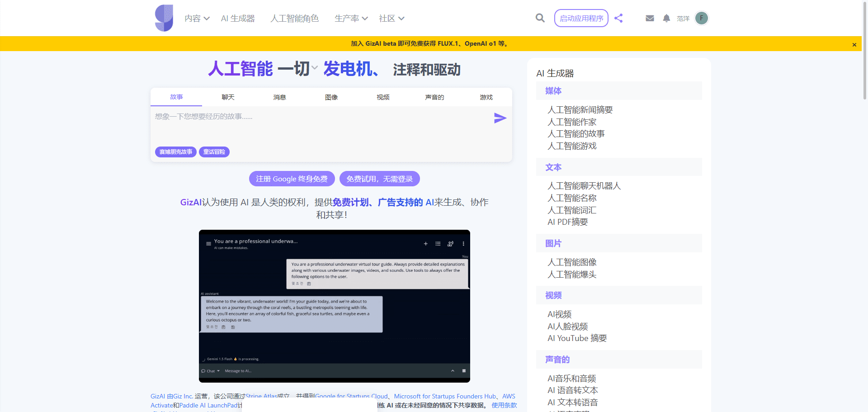Expand the 社区 dropdown menu
Image resolution: width=868 pixels, height=412 pixels.
click(x=392, y=19)
